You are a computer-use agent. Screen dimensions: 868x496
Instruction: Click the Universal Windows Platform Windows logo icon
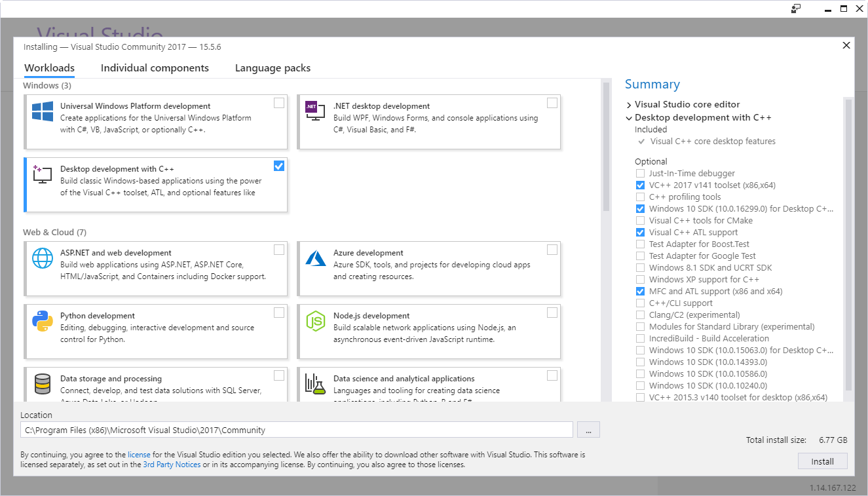coord(43,111)
